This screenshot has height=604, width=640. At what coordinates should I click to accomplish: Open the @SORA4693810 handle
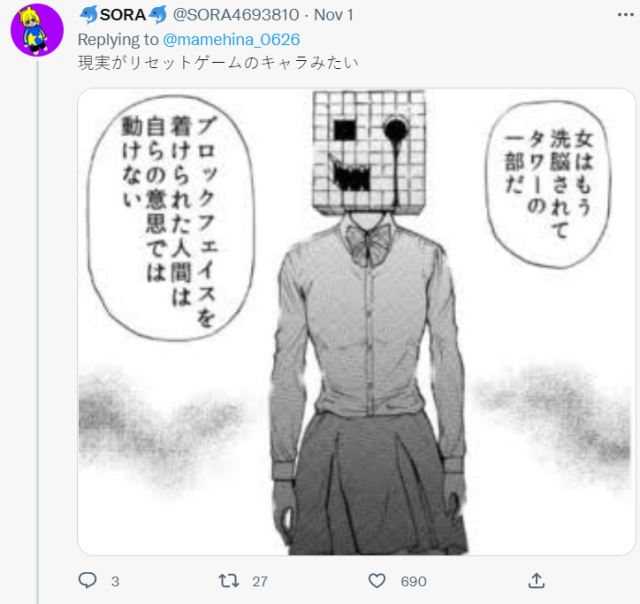[x=236, y=15]
